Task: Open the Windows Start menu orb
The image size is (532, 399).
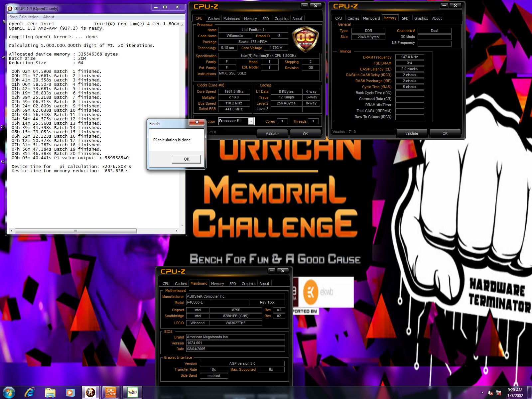Action: [x=9, y=392]
